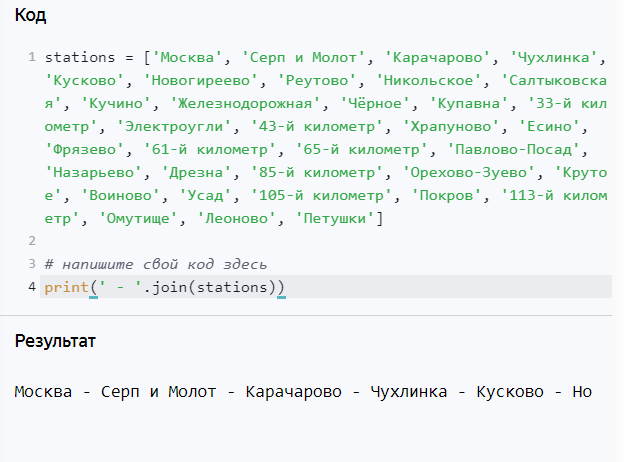The width and height of the screenshot is (624, 462).
Task: Click the ' - ' separator string on line 4
Action: [x=120, y=287]
